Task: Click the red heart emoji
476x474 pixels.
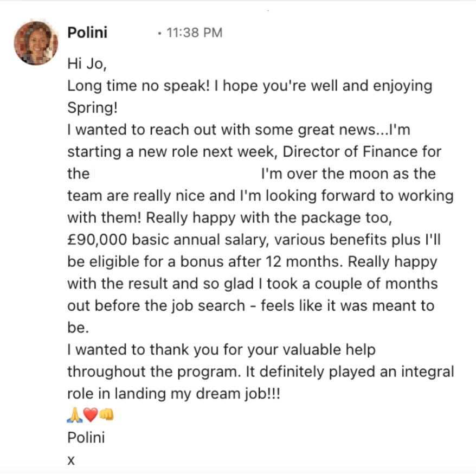Action: pyautogui.click(x=90, y=416)
